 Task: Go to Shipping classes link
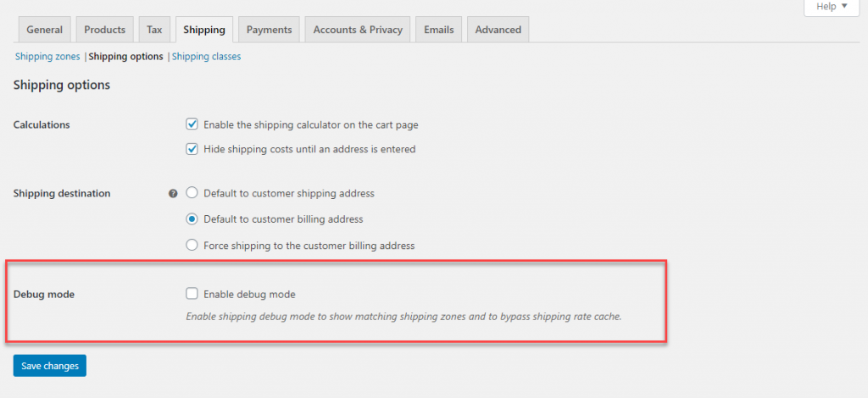(207, 57)
